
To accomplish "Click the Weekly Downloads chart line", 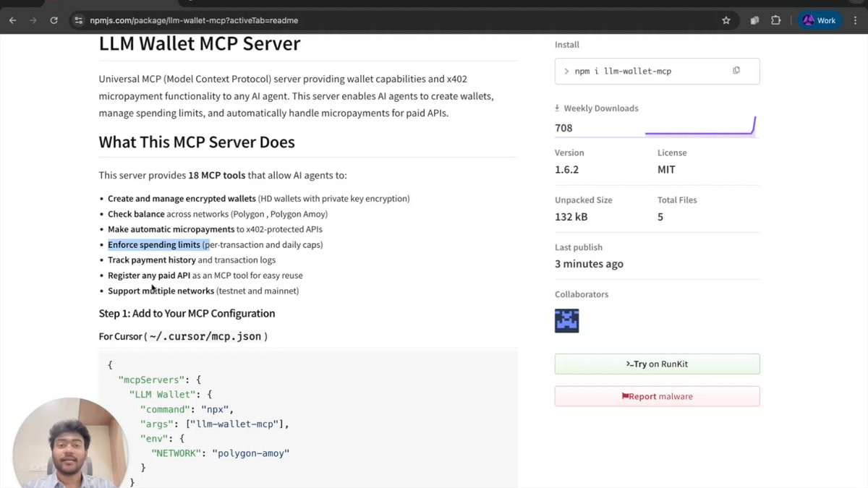I will coord(700,127).
